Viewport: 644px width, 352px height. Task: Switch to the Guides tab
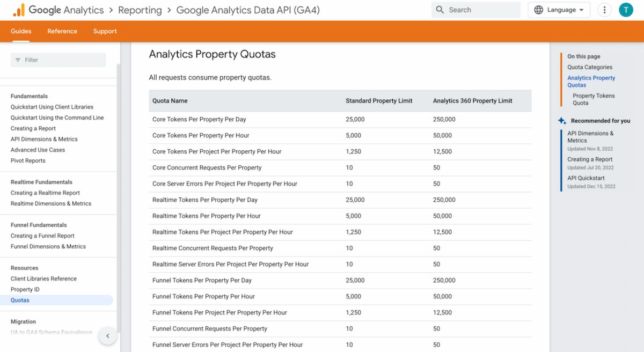tap(21, 31)
